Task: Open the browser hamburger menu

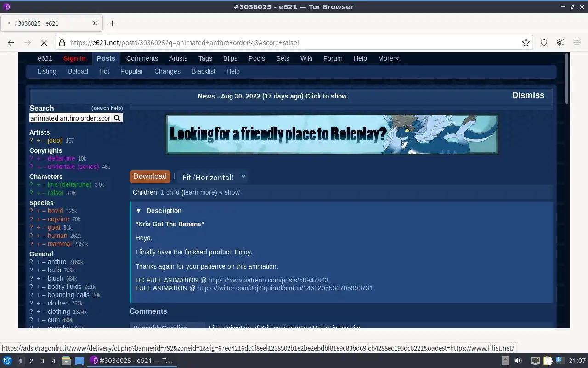Action: click(577, 42)
